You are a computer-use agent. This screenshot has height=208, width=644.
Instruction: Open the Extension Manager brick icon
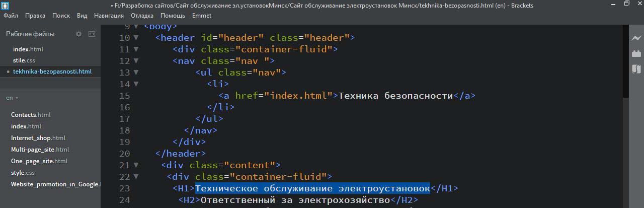pos(636,53)
